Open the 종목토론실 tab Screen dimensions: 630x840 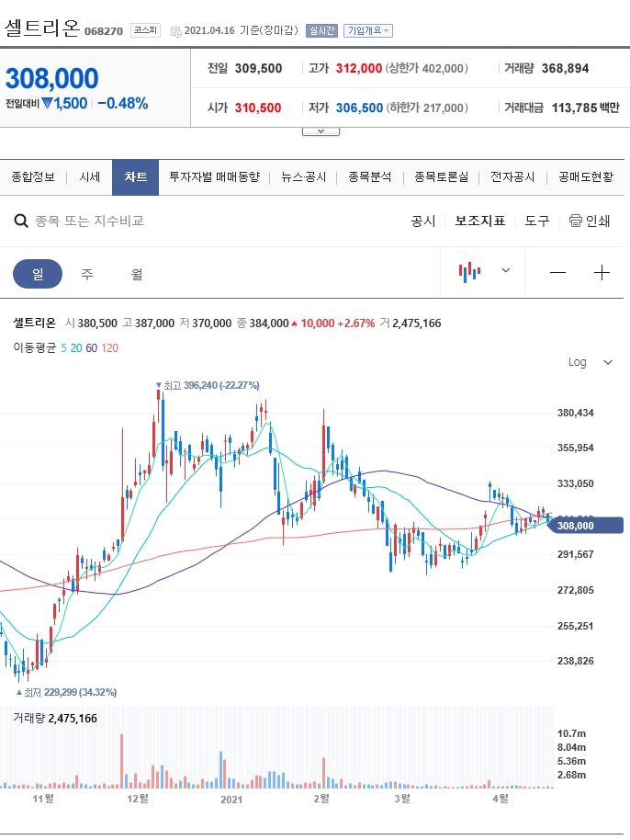pyautogui.click(x=442, y=176)
